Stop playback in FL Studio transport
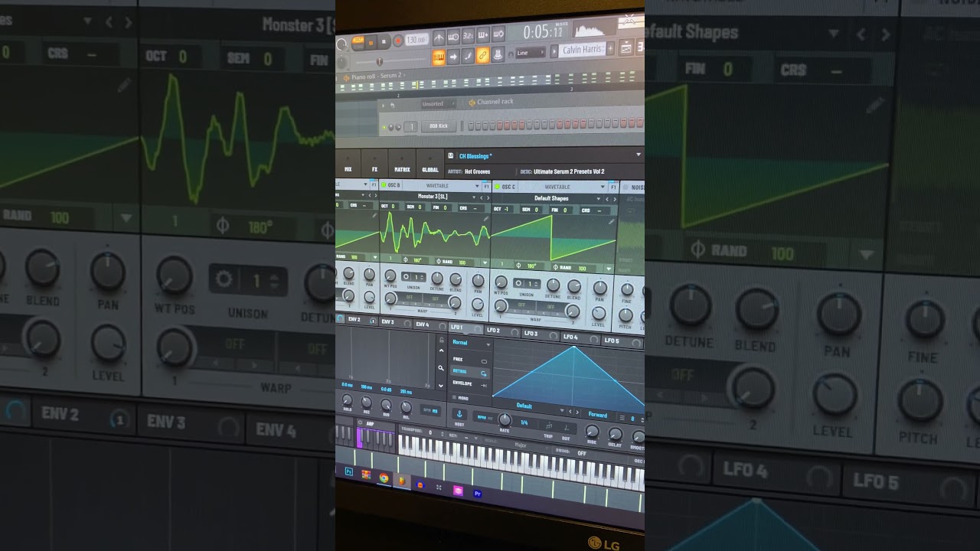The width and height of the screenshot is (980, 551). (x=384, y=41)
